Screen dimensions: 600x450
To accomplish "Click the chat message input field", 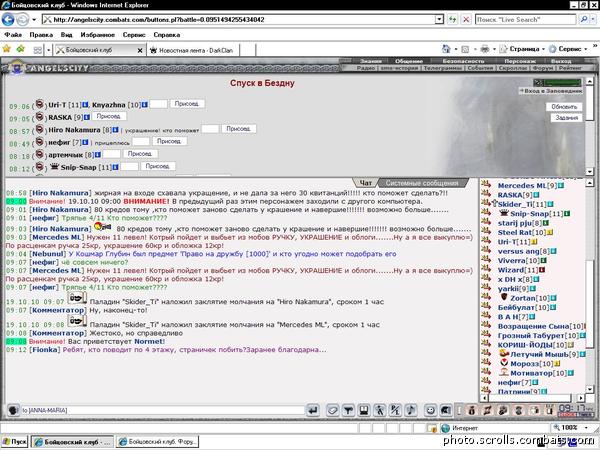I will click(162, 410).
